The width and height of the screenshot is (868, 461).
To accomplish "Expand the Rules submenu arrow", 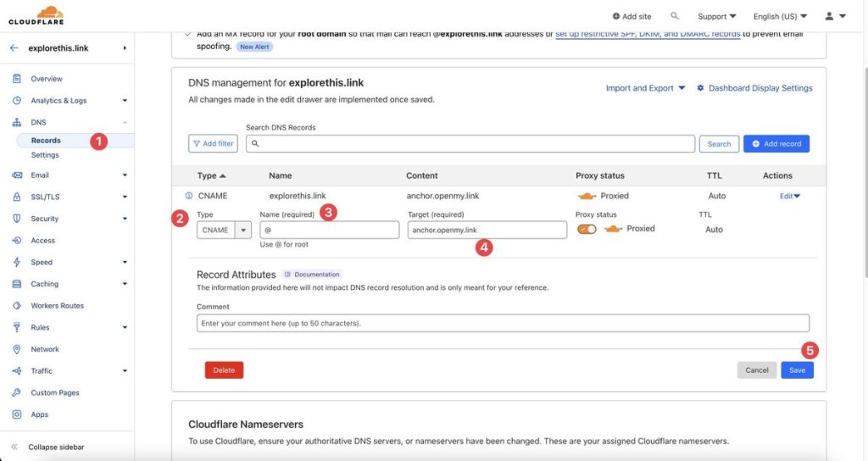I will click(x=125, y=327).
